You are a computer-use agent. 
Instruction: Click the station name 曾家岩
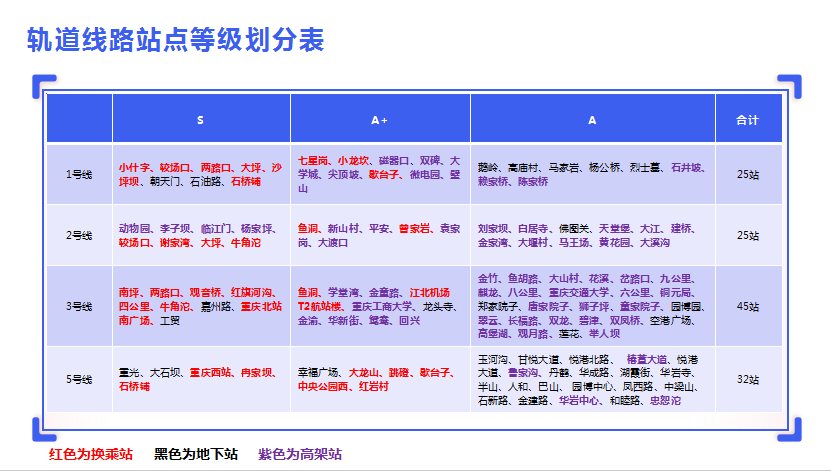coord(414,229)
